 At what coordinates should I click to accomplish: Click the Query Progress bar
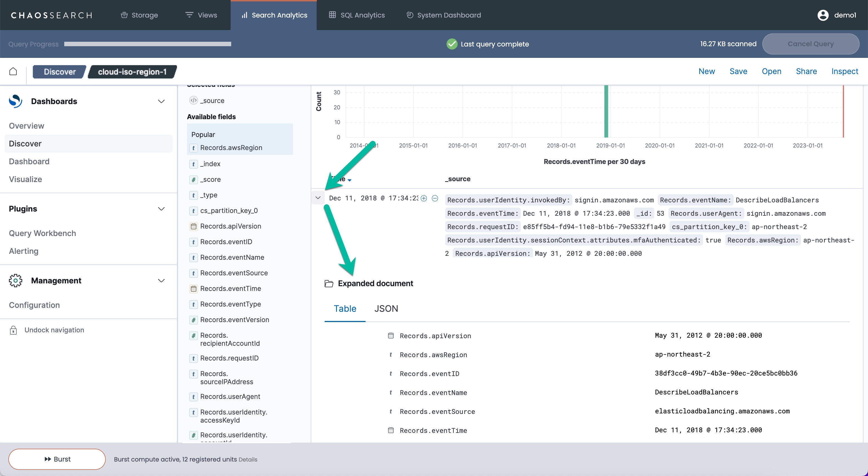tap(147, 44)
